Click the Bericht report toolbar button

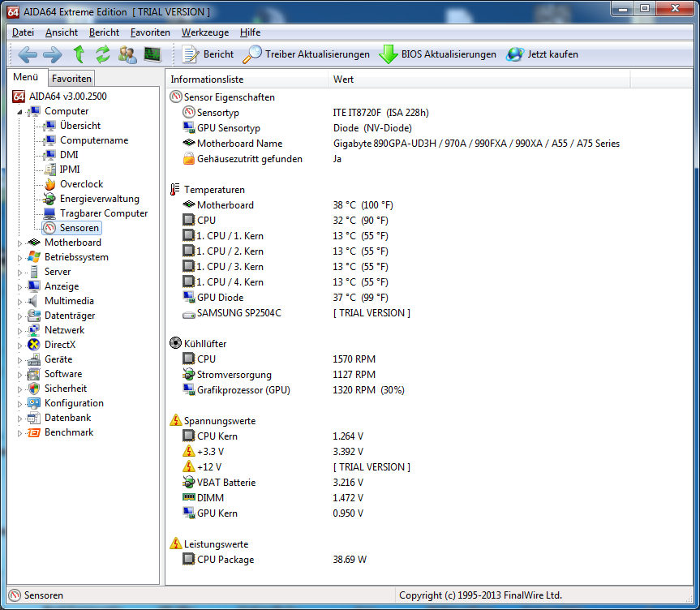(x=208, y=54)
